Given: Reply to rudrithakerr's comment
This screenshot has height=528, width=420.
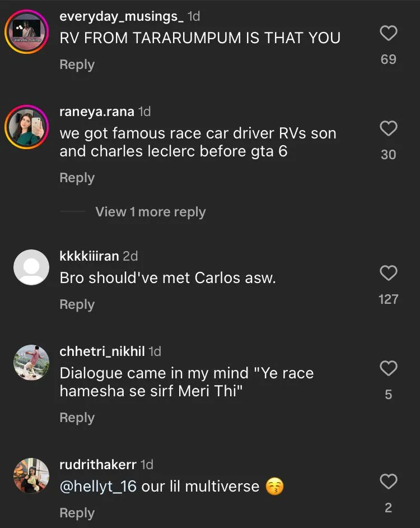Looking at the screenshot, I should coord(77,513).
